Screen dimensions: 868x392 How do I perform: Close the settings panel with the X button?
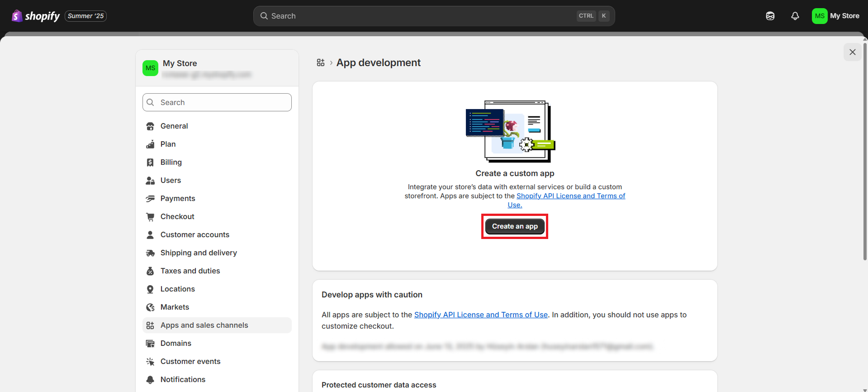click(853, 52)
